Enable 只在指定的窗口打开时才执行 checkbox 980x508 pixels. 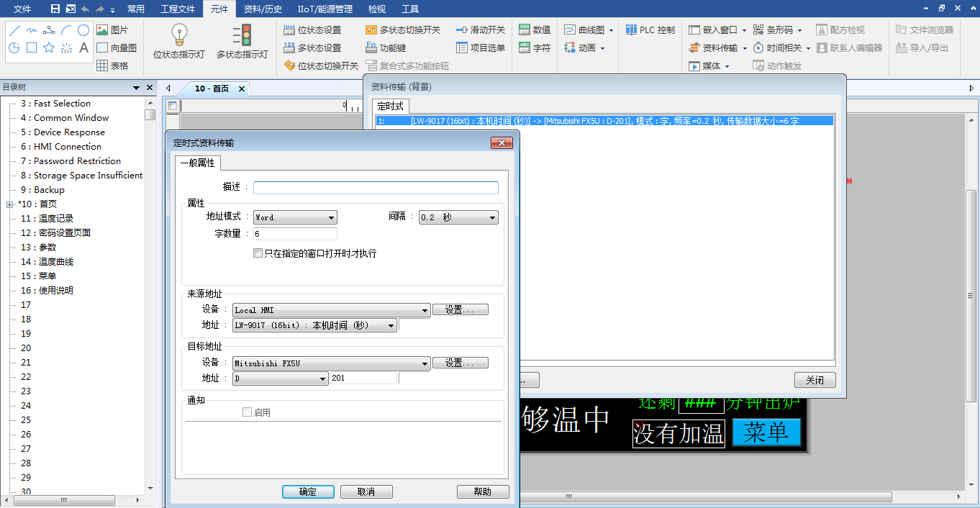click(258, 253)
